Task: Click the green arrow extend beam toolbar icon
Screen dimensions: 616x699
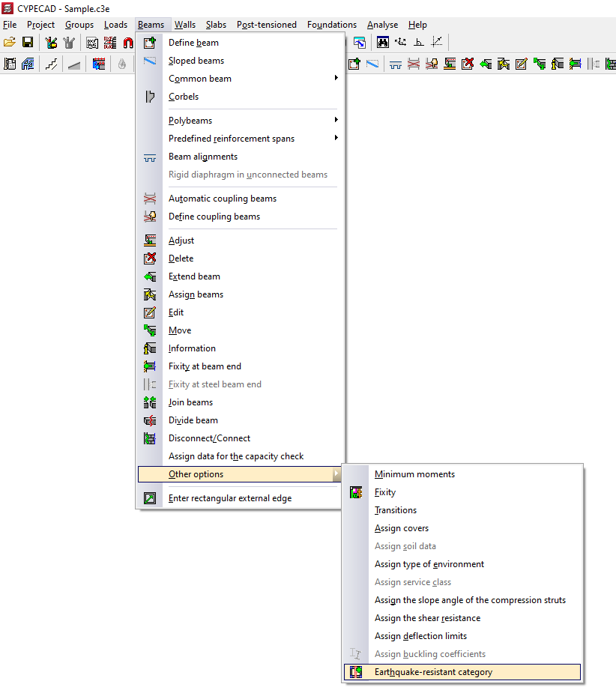Action: click(x=486, y=64)
